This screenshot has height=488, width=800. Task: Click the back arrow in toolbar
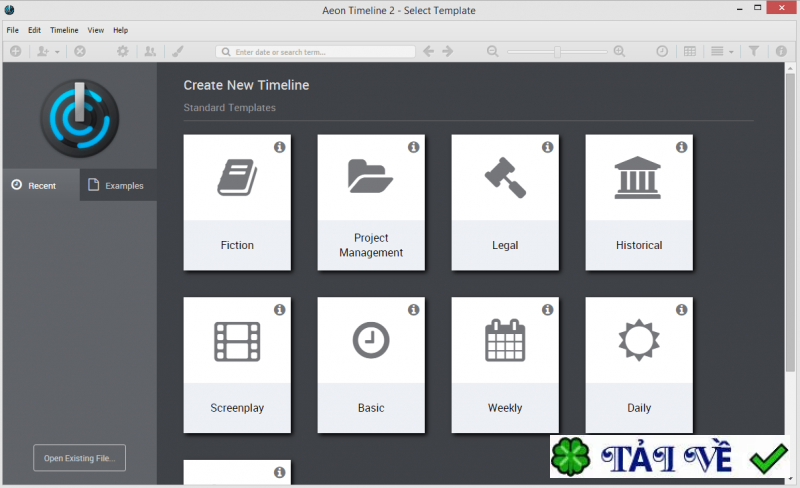(429, 51)
